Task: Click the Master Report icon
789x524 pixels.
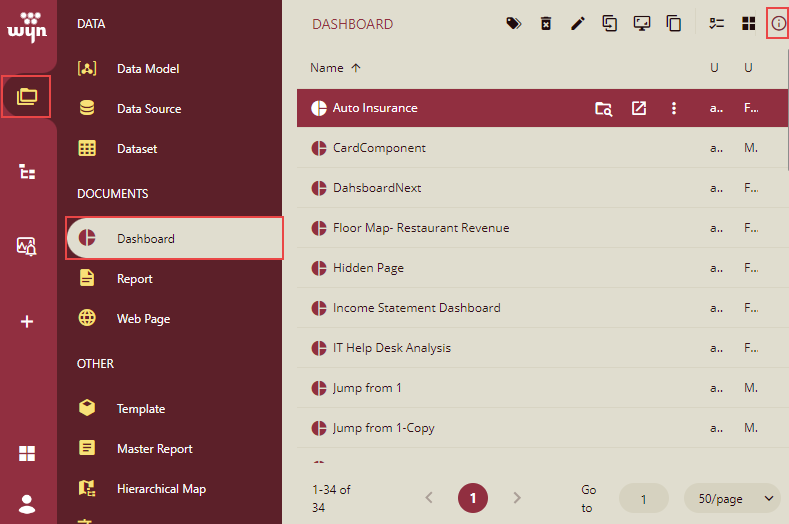Action: pyautogui.click(x=87, y=447)
